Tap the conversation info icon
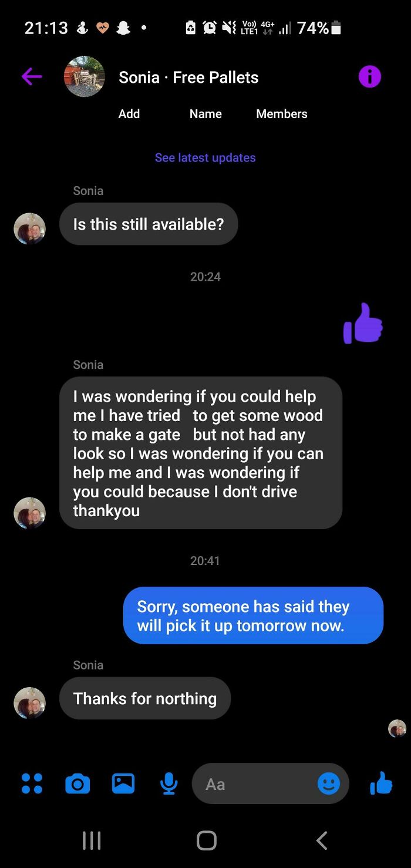The height and width of the screenshot is (868, 411). pos(369,77)
